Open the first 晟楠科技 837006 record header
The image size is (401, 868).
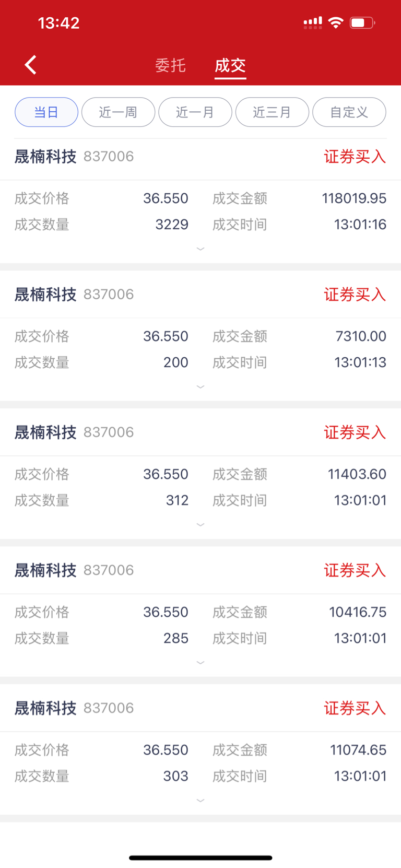200,157
